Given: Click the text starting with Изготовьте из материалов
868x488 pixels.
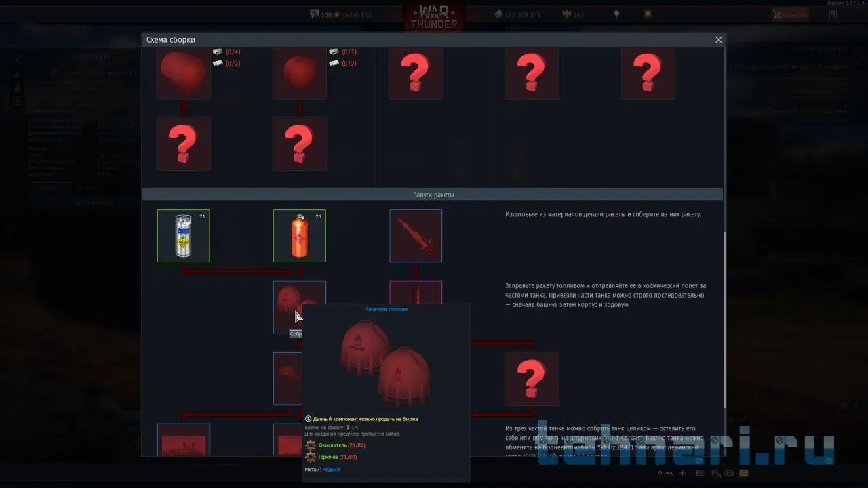Looking at the screenshot, I should 603,214.
